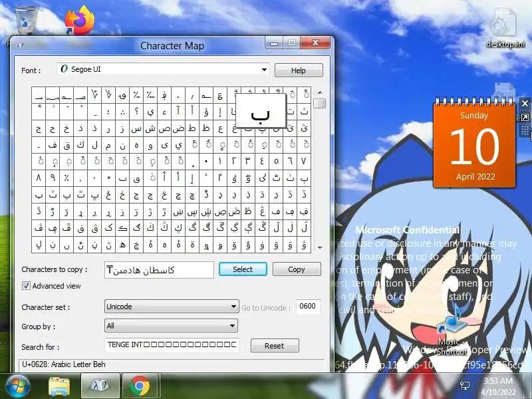The height and width of the screenshot is (399, 532).
Task: Click the Character Map title bar icon
Action: (20, 45)
